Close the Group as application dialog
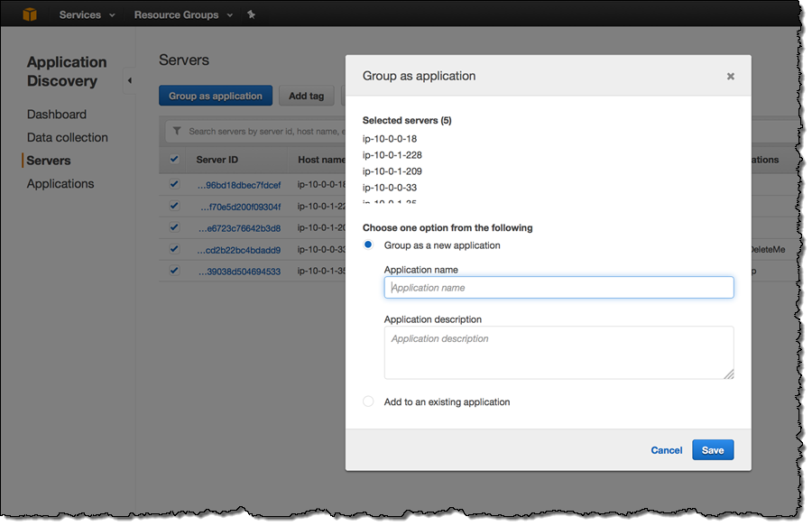 (x=730, y=77)
